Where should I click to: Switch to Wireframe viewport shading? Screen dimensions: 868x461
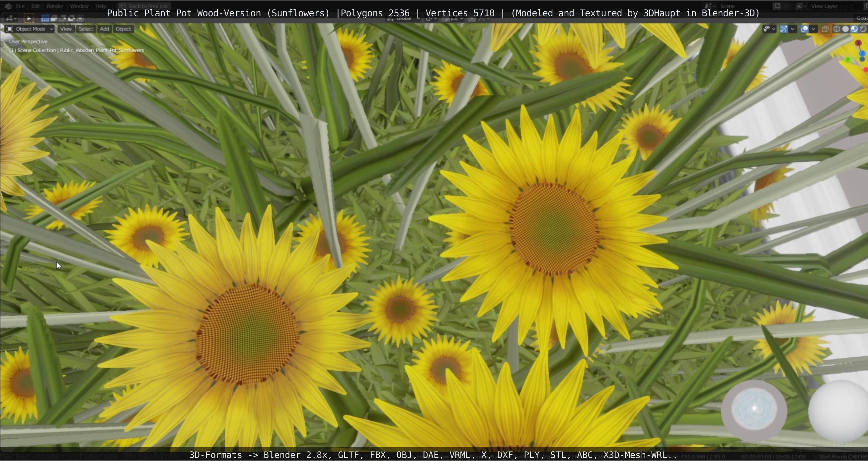tap(836, 29)
